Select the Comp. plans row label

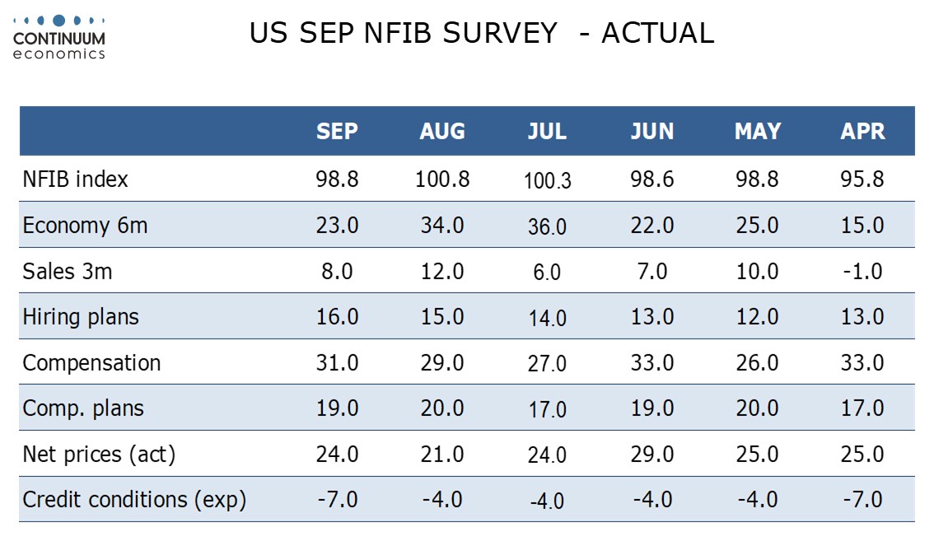coord(83,408)
